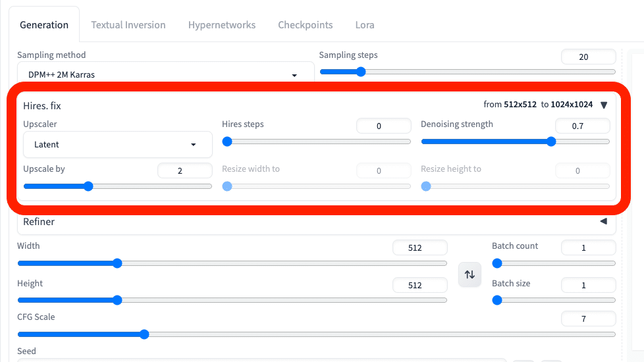Open the Checkpoints tab
The image size is (644, 362).
306,25
